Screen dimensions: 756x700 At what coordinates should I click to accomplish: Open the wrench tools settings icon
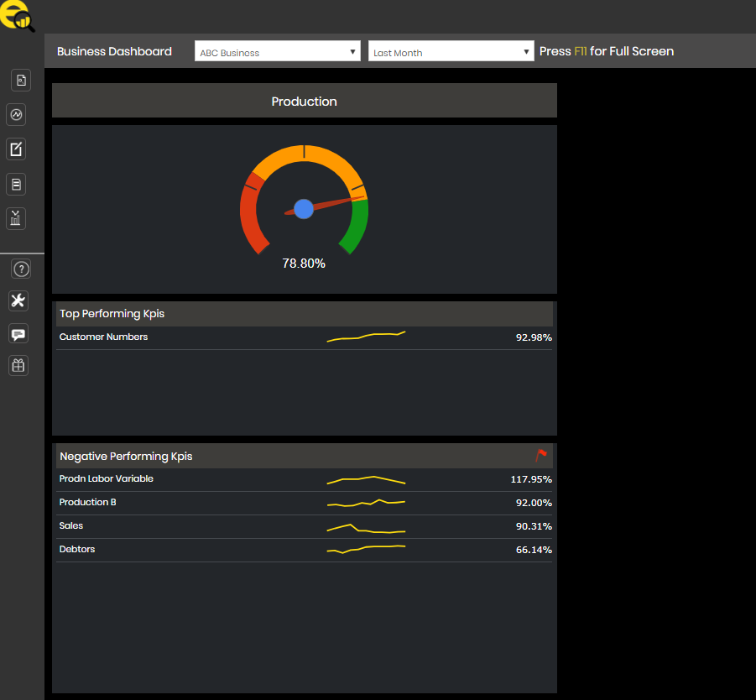(x=18, y=300)
